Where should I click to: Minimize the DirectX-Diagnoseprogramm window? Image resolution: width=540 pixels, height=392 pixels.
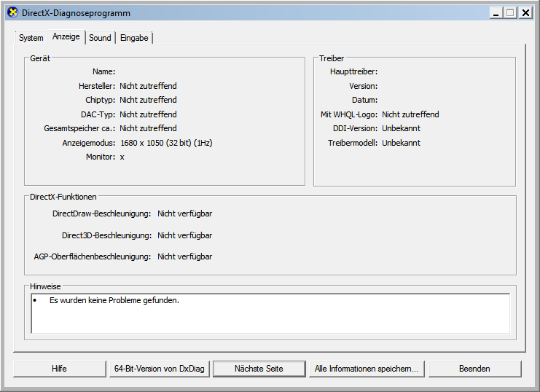[496, 13]
